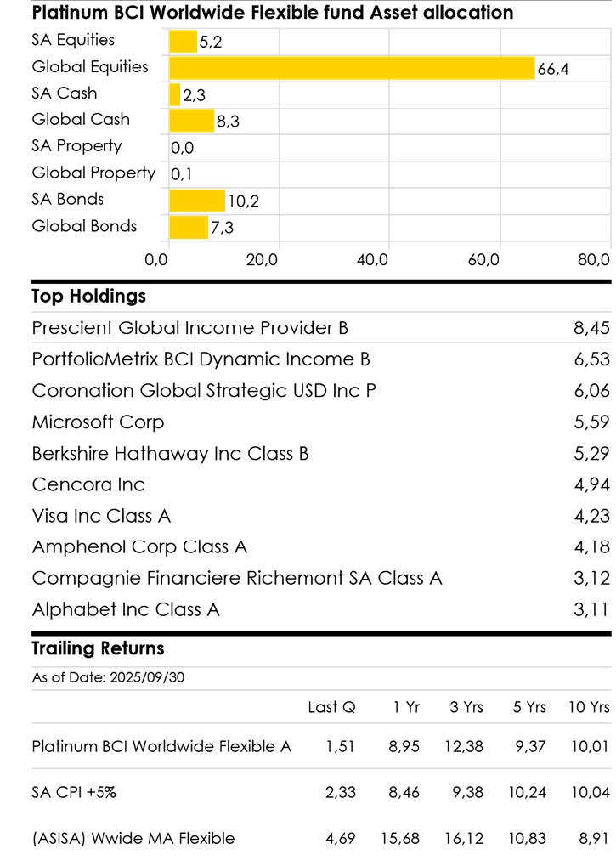Select the SA Bonds bar
Screen dimensions: 616x866
click(197, 201)
